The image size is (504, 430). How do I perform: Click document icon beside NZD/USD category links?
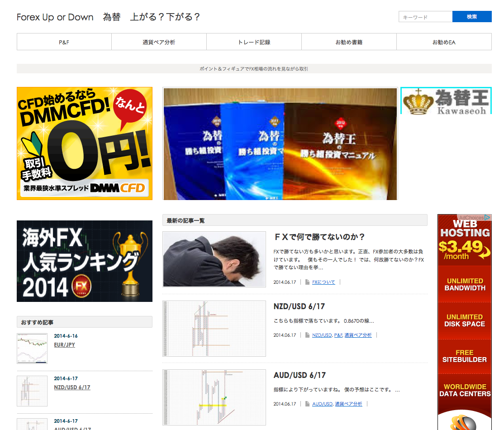click(307, 335)
